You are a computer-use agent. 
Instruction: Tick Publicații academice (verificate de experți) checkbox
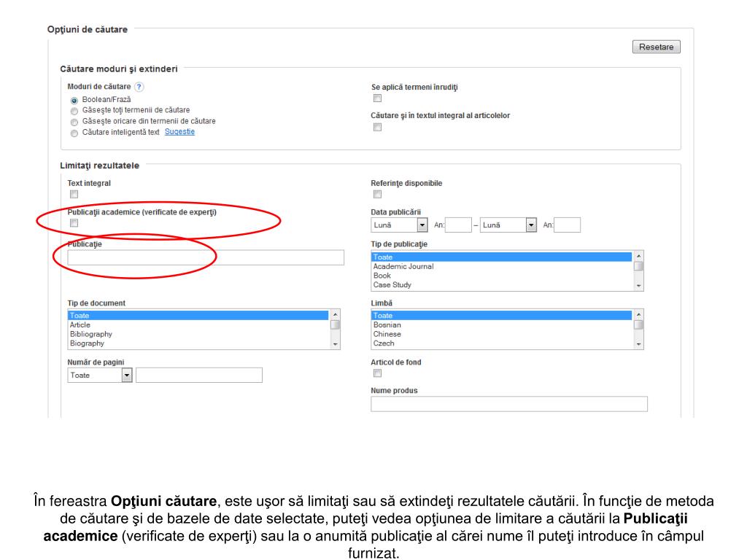(x=74, y=223)
